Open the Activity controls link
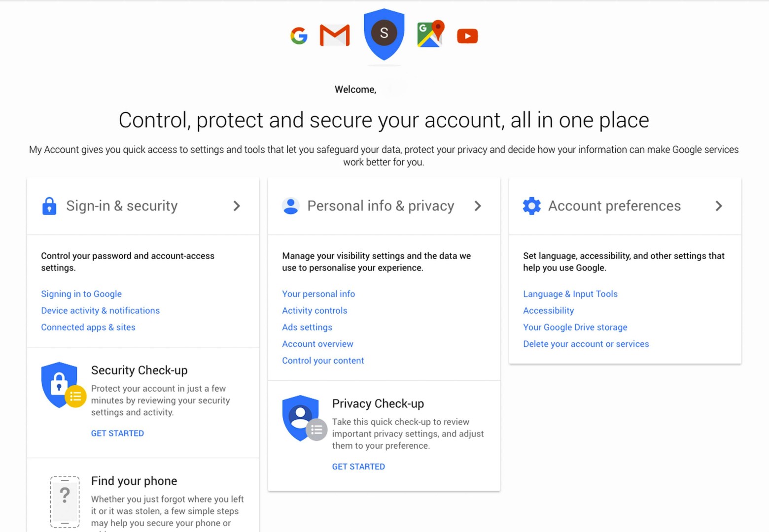Screen dimensions: 769x532 click(315, 311)
